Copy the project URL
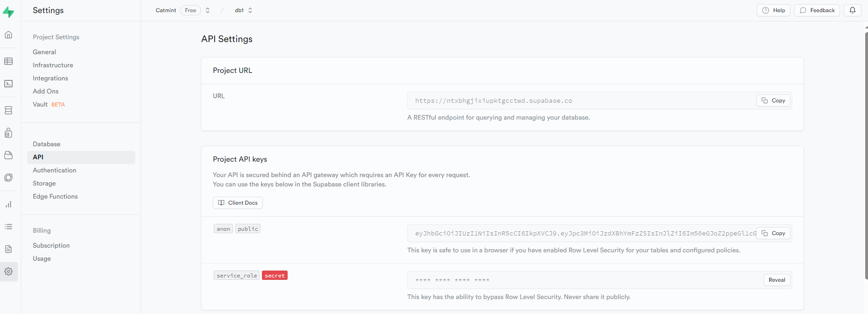 pyautogui.click(x=774, y=100)
